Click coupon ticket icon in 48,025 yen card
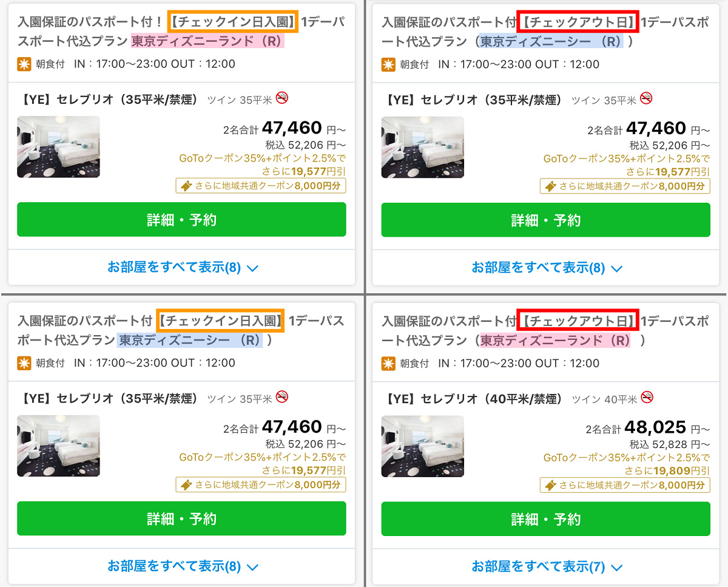 point(551,486)
